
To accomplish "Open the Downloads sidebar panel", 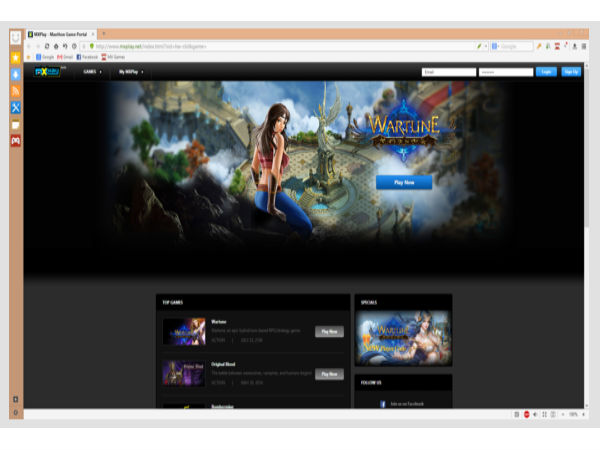I will point(16,74).
